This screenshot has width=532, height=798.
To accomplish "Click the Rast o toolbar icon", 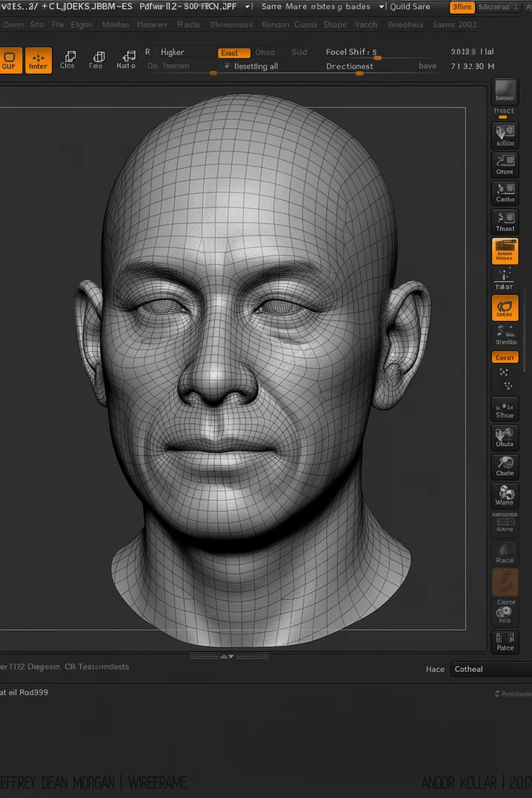I will (126, 59).
